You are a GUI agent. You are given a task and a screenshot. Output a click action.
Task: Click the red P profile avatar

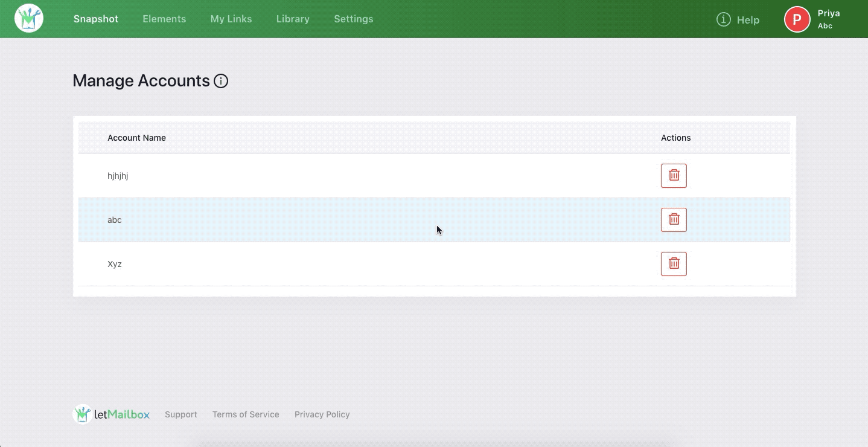tap(797, 19)
